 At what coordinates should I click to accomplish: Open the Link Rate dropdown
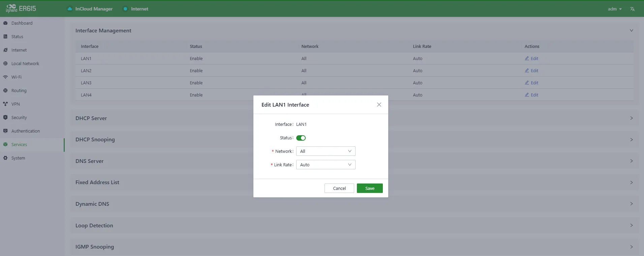326,165
